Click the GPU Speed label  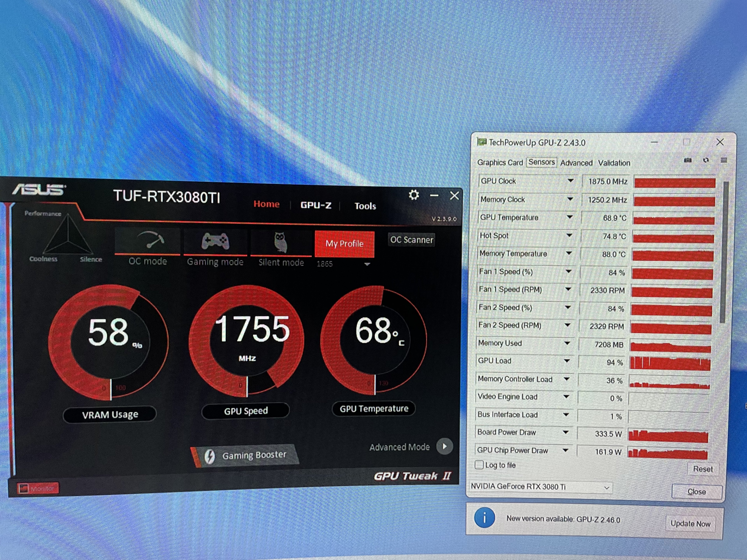tap(246, 410)
